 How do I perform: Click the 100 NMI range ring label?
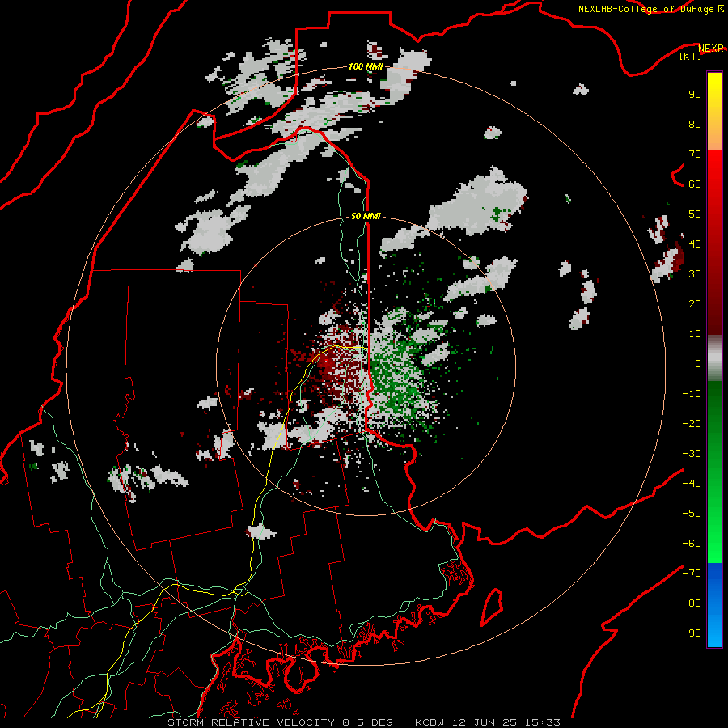tap(366, 66)
